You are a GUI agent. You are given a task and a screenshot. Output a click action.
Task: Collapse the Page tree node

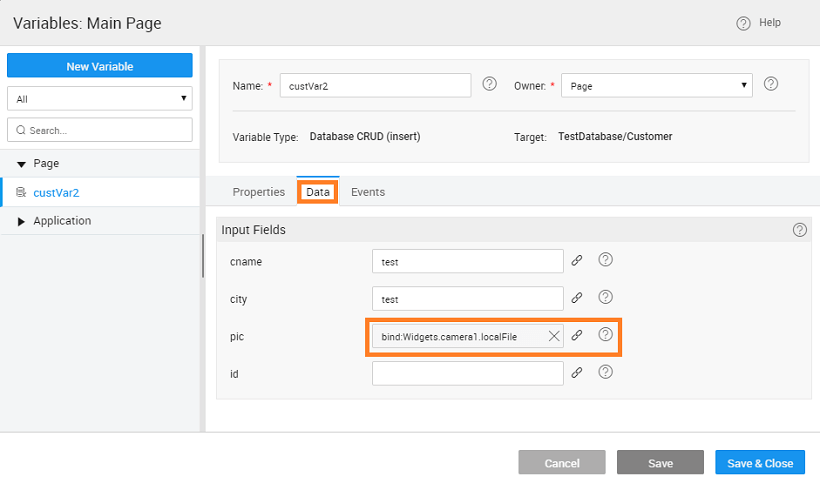(22, 164)
